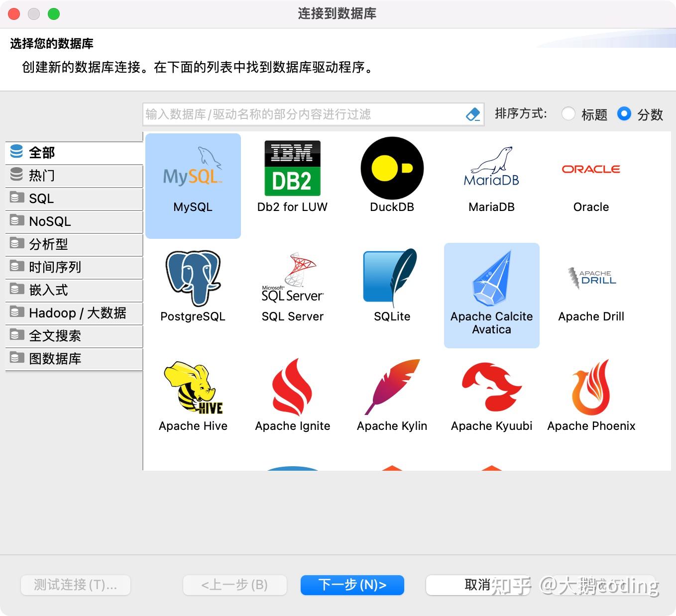
Task: Switch to the NoSQL category
Action: 74,221
